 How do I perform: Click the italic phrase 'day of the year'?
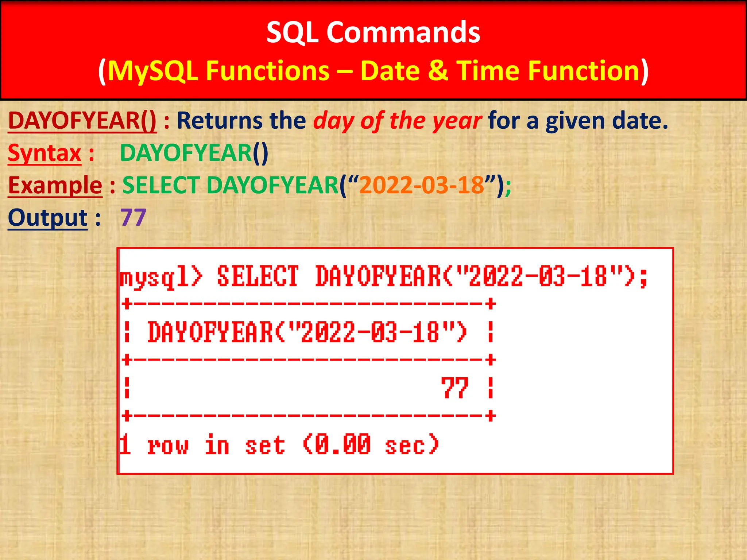[398, 121]
